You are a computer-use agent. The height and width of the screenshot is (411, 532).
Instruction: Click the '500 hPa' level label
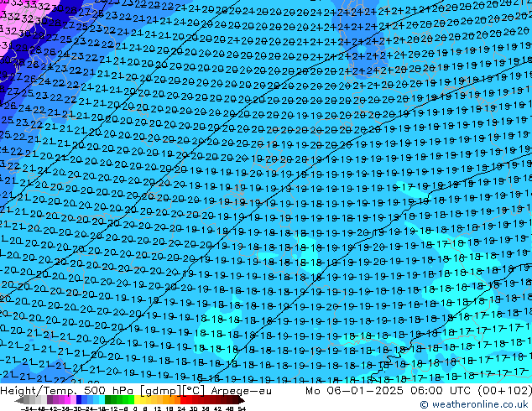click(109, 391)
